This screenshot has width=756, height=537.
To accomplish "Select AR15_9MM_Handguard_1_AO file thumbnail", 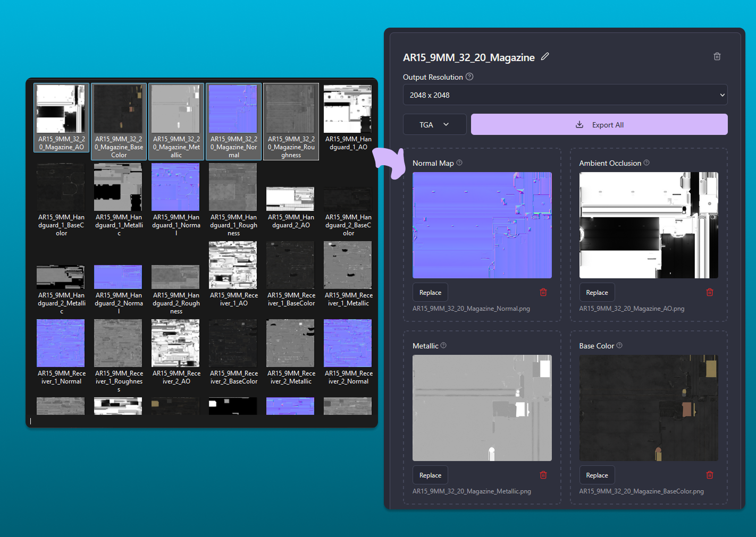I will point(348,109).
